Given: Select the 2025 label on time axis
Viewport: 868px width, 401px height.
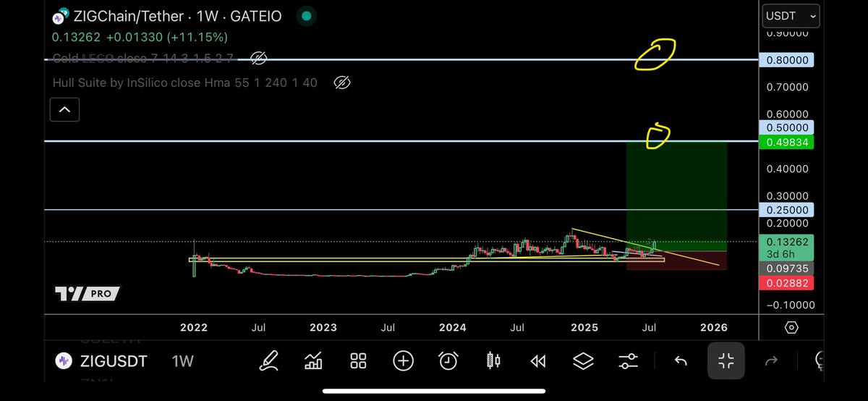Looking at the screenshot, I should 584,327.
